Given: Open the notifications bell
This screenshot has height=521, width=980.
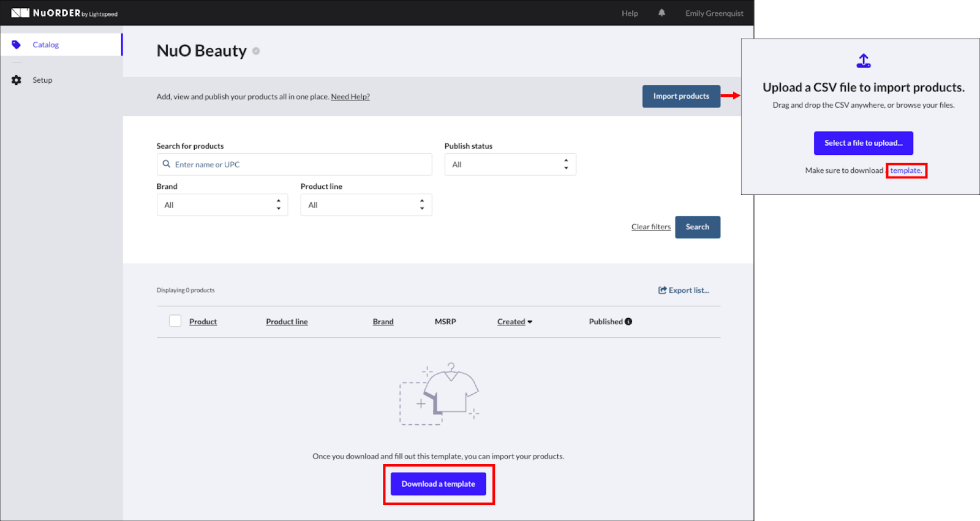Looking at the screenshot, I should coord(661,13).
